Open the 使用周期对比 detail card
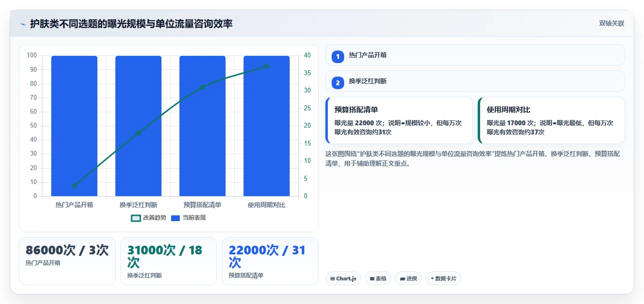The height and width of the screenshot is (304, 644). pos(551,120)
